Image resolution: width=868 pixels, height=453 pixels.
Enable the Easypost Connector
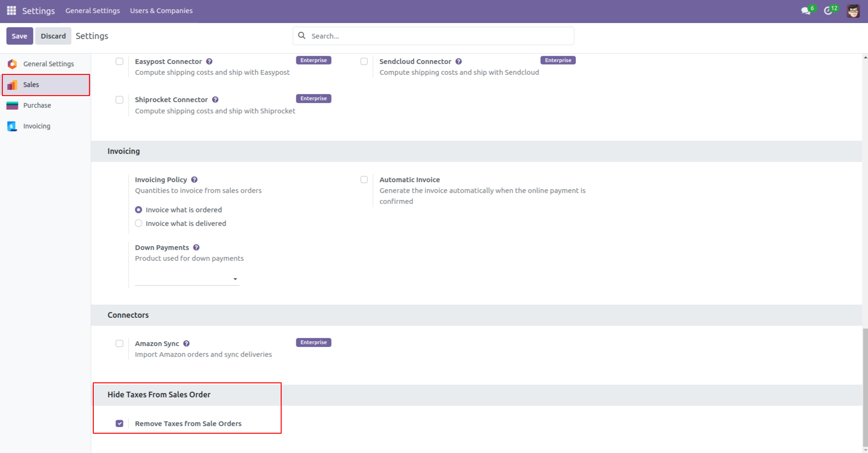tap(119, 61)
